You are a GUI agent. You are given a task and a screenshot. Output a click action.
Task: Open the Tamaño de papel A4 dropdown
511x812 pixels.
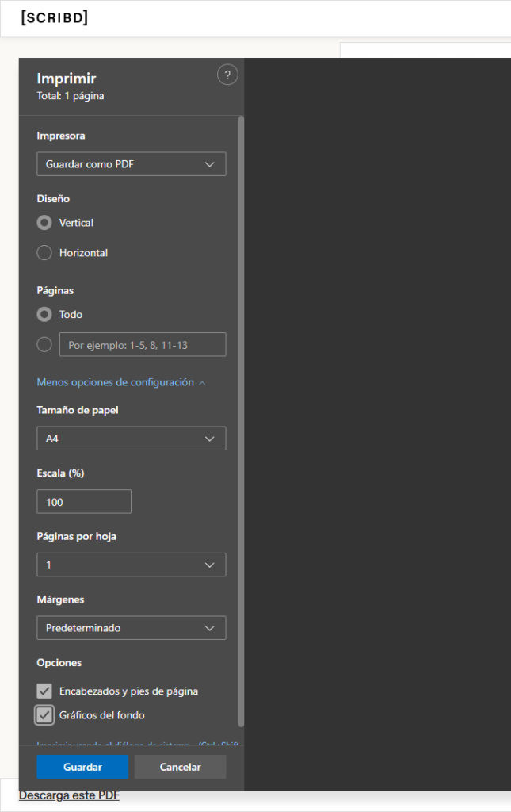[x=132, y=439]
